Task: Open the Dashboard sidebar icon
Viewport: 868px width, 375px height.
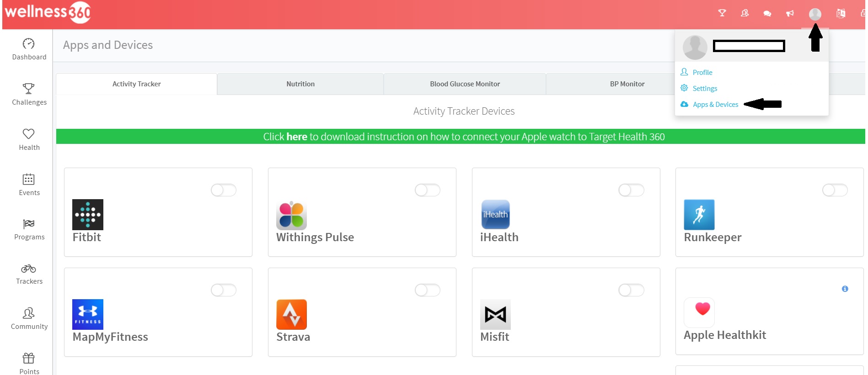Action: (x=29, y=44)
